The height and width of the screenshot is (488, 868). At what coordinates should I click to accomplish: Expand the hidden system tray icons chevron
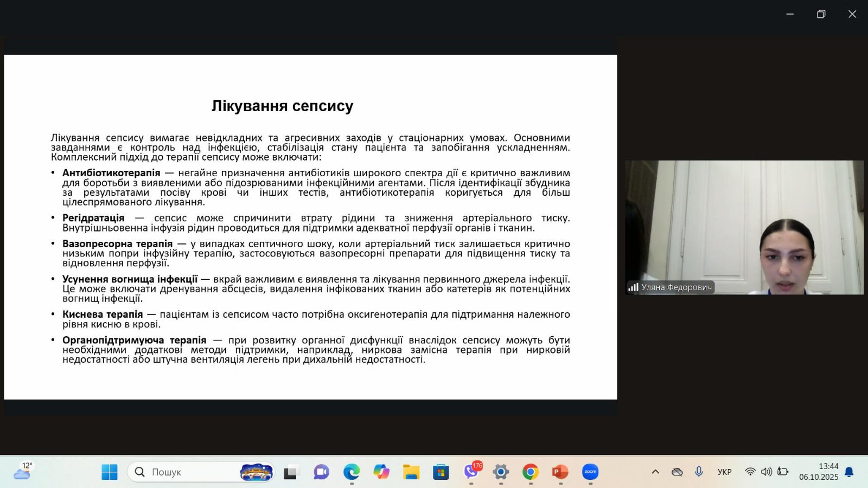point(655,472)
